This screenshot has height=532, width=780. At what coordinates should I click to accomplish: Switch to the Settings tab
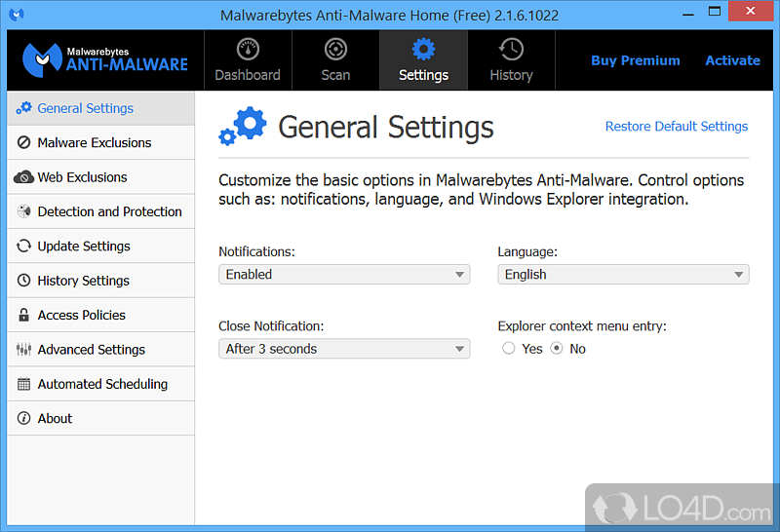pyautogui.click(x=423, y=60)
